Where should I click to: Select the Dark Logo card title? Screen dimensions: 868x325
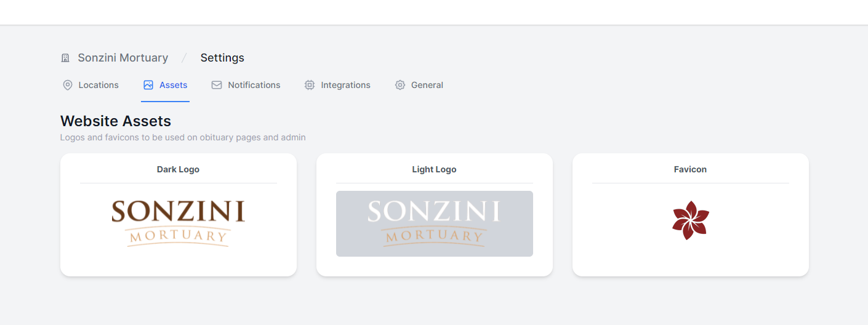[x=179, y=169]
